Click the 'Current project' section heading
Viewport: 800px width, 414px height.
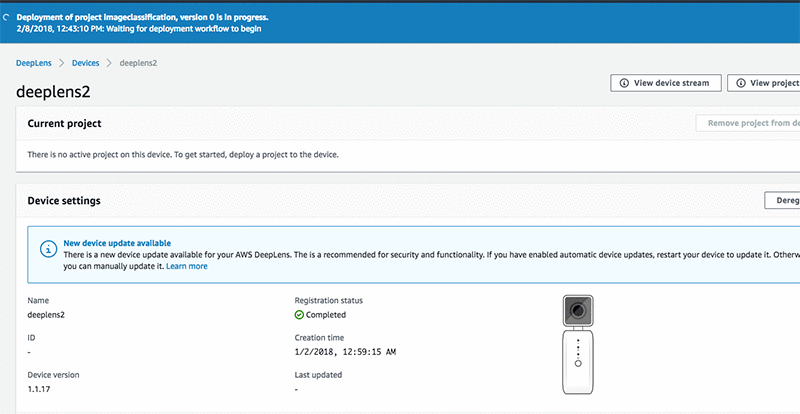64,124
